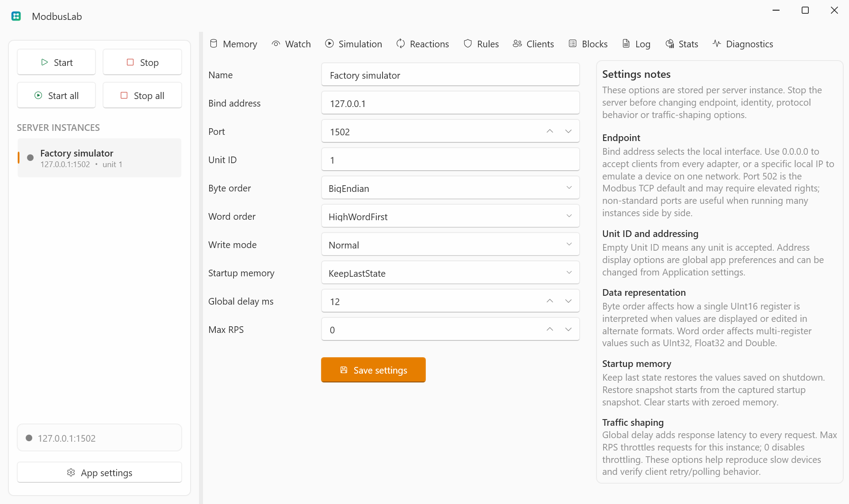Click the Bind address input field
Screen dimensions: 849x504
(x=450, y=103)
